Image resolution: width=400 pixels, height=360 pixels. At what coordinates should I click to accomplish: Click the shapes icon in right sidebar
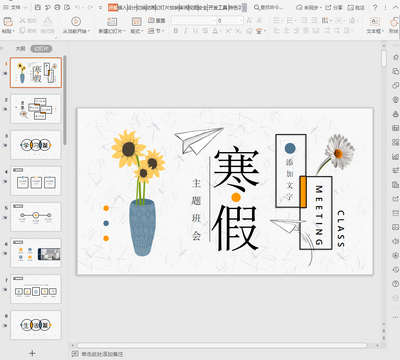(395, 85)
